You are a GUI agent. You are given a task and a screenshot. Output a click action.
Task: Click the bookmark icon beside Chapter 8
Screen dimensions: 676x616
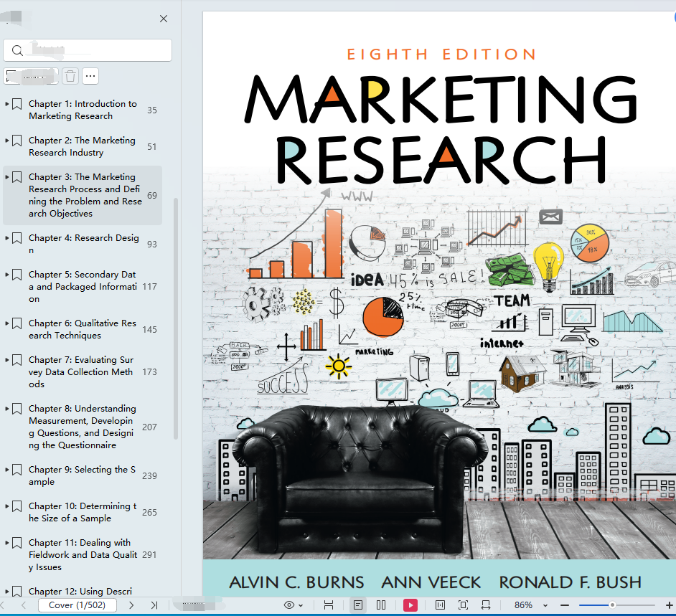click(x=17, y=408)
